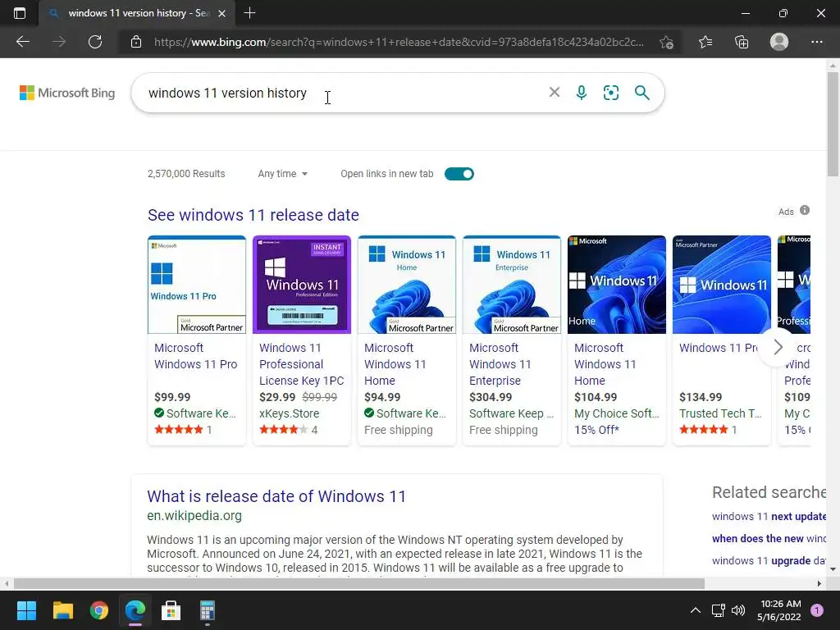
Task: Click the $134.99 Windows 11 product image
Action: tap(722, 285)
